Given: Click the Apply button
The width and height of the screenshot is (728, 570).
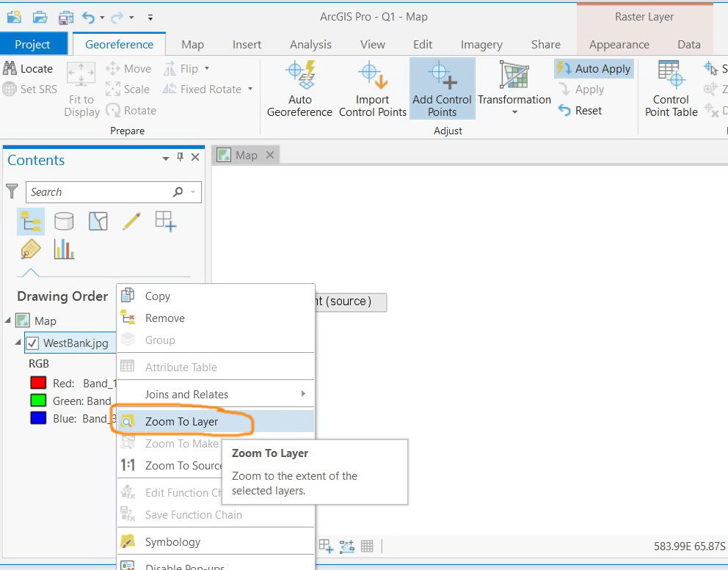Looking at the screenshot, I should point(581,89).
